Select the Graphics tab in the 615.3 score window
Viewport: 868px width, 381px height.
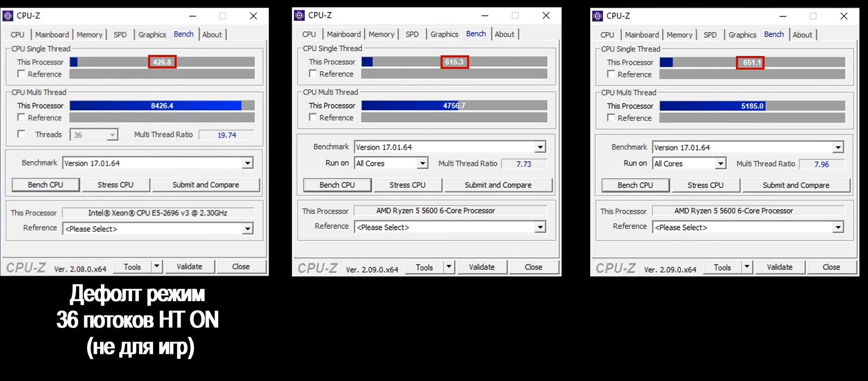coord(444,34)
